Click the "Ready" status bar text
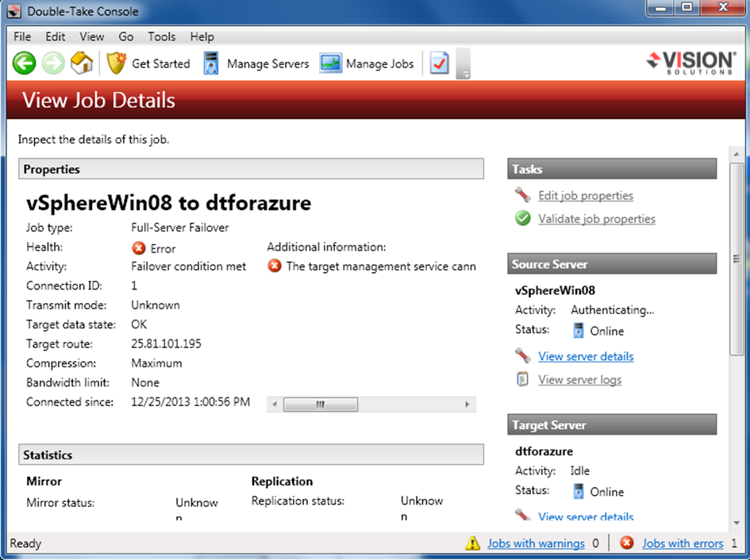This screenshot has width=750, height=560. pyautogui.click(x=25, y=543)
